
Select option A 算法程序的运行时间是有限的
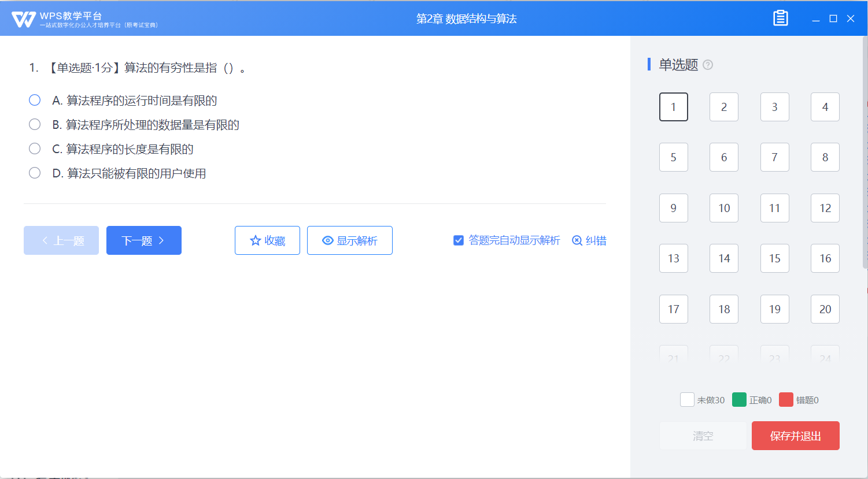[x=35, y=101]
